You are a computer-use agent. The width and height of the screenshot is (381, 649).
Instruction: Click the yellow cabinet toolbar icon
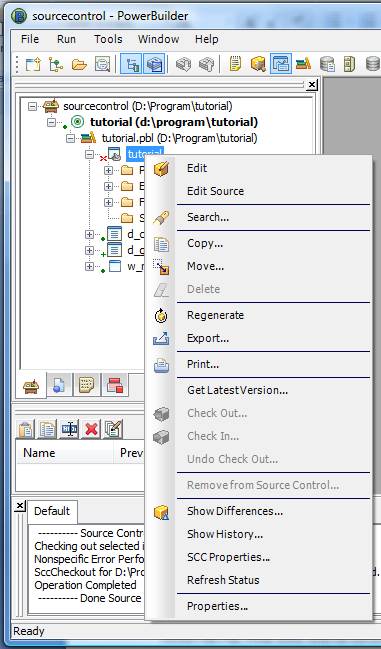tap(350, 64)
